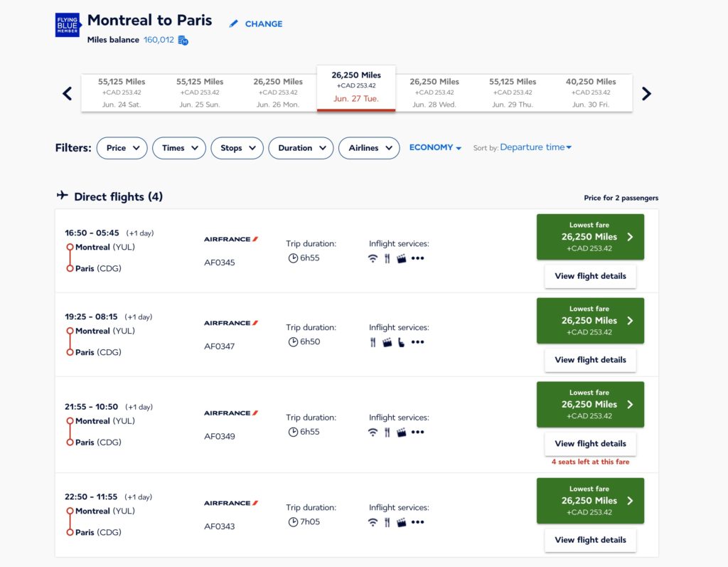Screen dimensions: 728x567
Task: Click the Flying Blue Member logo badge
Action: (67, 25)
